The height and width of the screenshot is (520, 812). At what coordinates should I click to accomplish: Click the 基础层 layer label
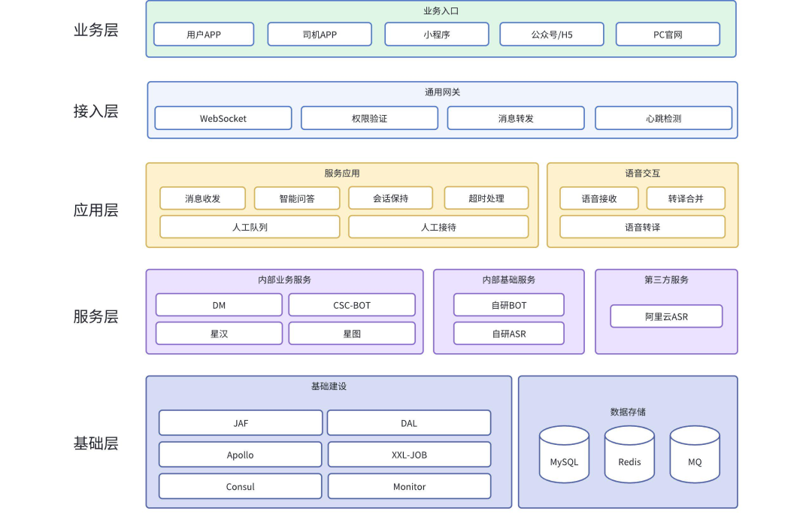(x=95, y=443)
